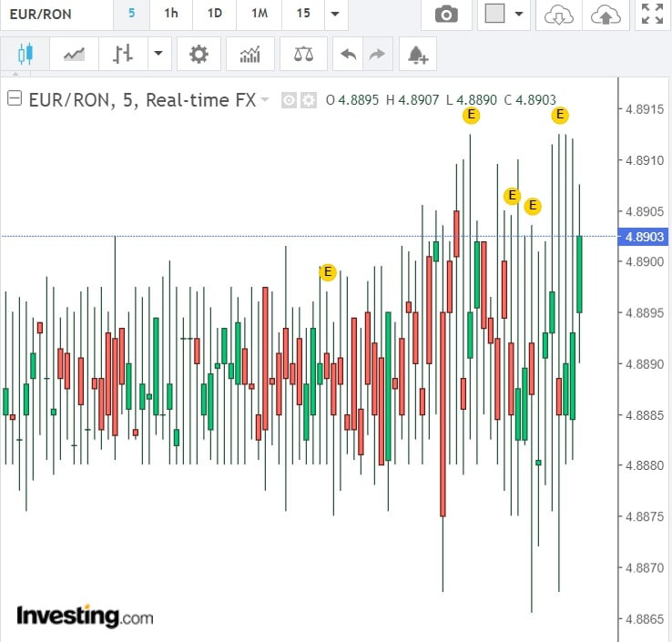Viewport: 672px width, 642px height.
Task: Open chart settings gear in toolbar
Action: [199, 55]
